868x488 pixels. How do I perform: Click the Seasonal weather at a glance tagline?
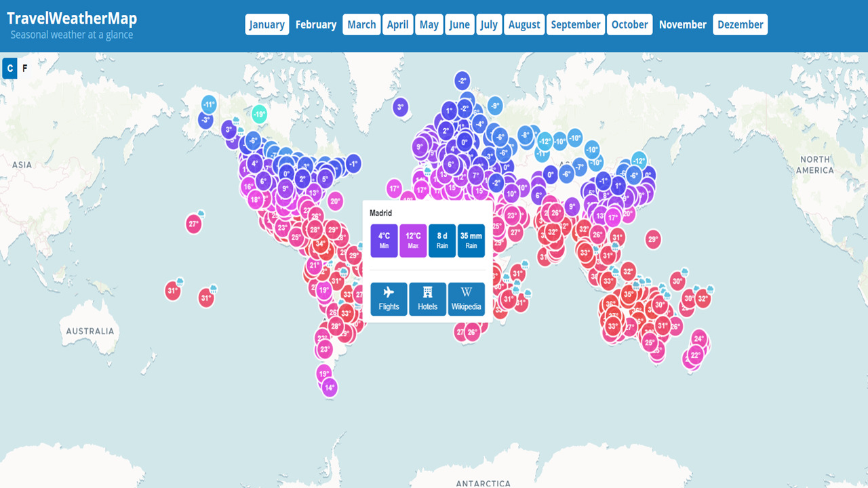pos(72,35)
